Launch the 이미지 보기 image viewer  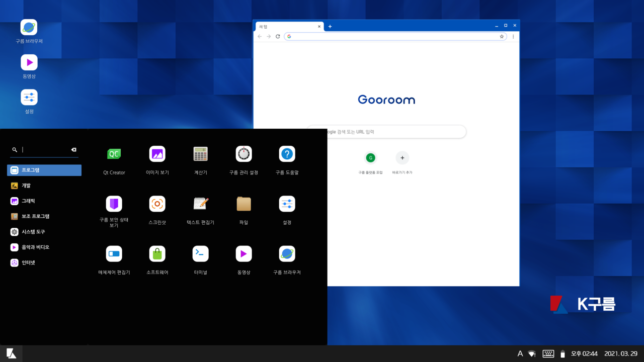157,154
